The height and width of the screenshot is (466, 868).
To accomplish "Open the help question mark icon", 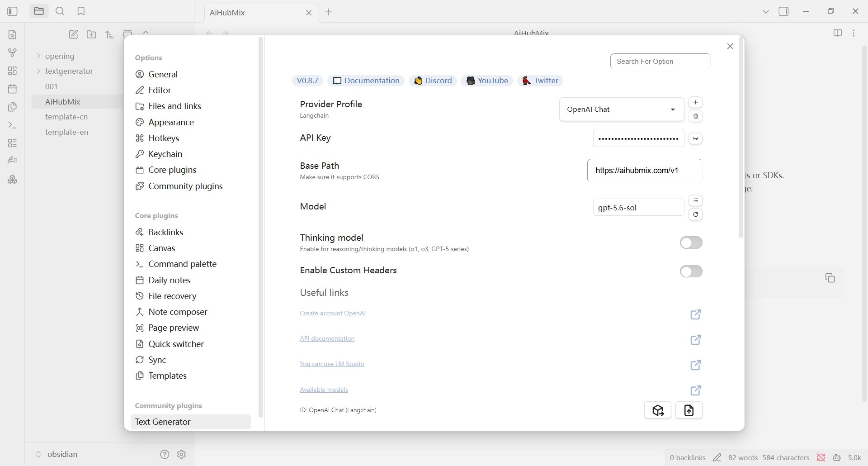I will tap(165, 454).
